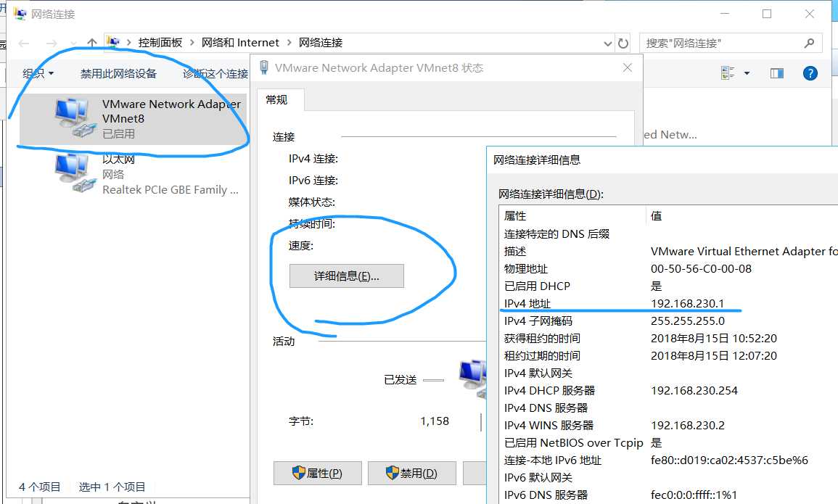Viewport: 838px width, 504px height.
Task: Select the fe80::d019:ca02:4537:c5be%6 address
Action: pyautogui.click(x=729, y=460)
